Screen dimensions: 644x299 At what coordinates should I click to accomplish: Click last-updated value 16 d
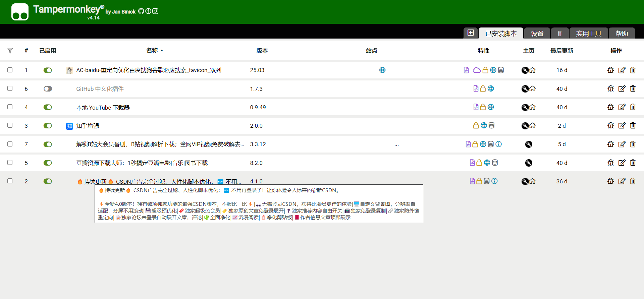(x=562, y=70)
